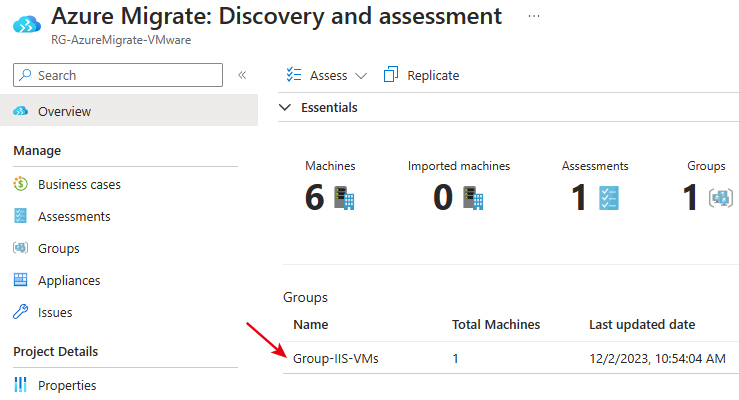Image resolution: width=739 pixels, height=400 pixels.
Task: Click the Azure Migrate cloud icon in header
Action: click(27, 24)
